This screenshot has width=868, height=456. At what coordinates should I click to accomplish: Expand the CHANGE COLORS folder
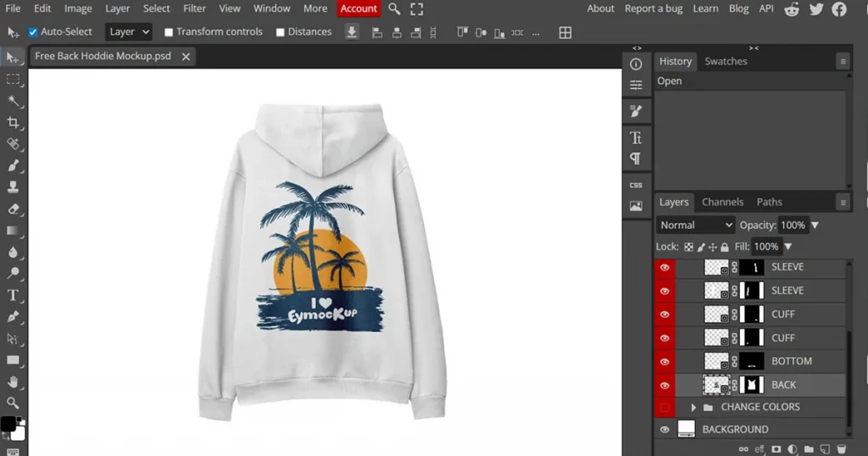[x=693, y=408]
